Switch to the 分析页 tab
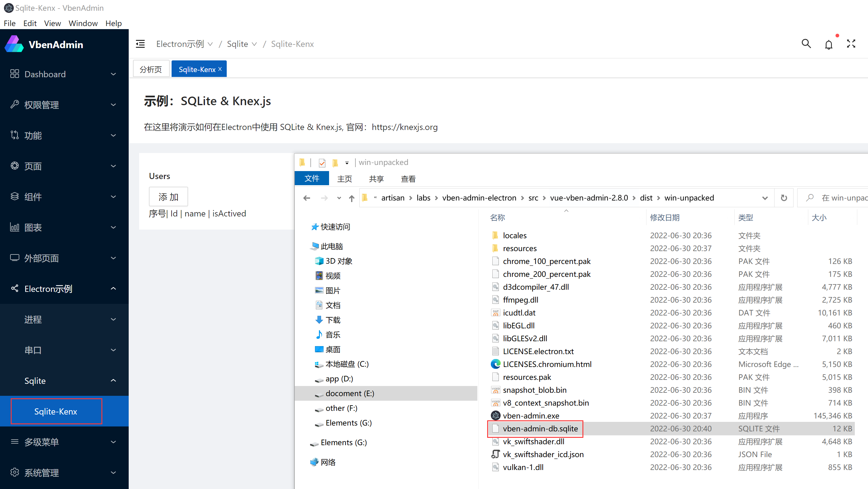This screenshot has width=868, height=489. point(151,69)
